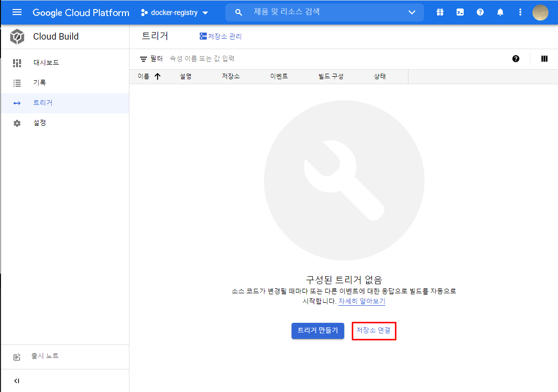Open the filter help question icon
Viewport: 558px width, 392px height.
pos(516,59)
